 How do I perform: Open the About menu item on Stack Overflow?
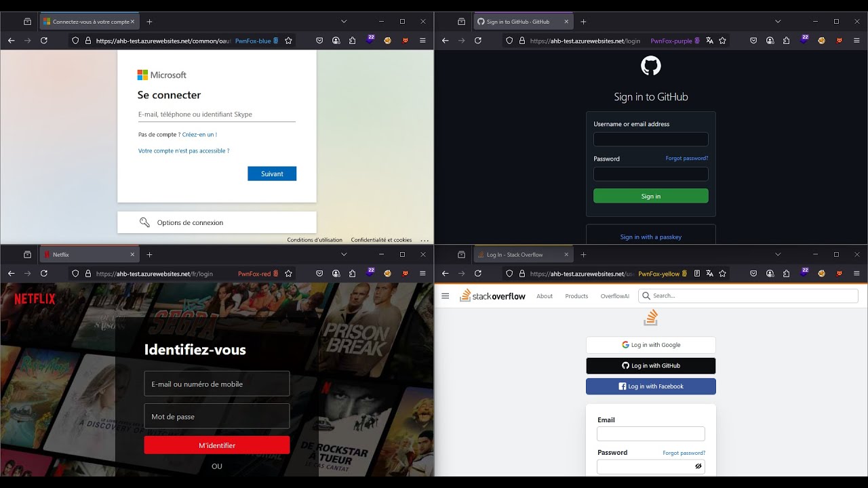point(545,296)
